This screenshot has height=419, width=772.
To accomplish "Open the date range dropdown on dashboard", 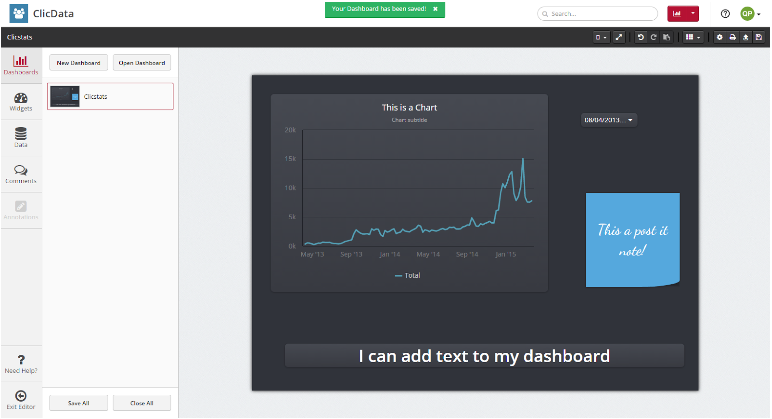I will (x=609, y=120).
